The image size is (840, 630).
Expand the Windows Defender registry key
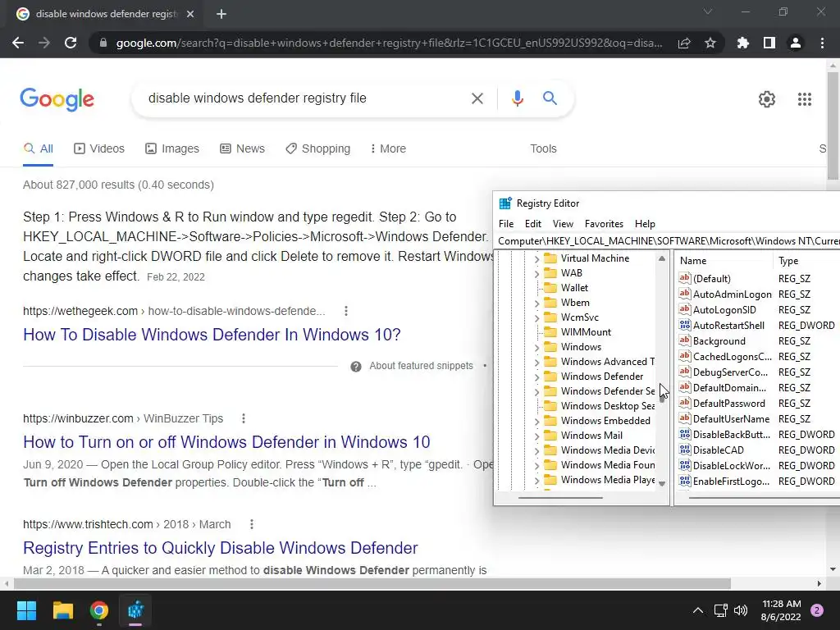point(536,377)
